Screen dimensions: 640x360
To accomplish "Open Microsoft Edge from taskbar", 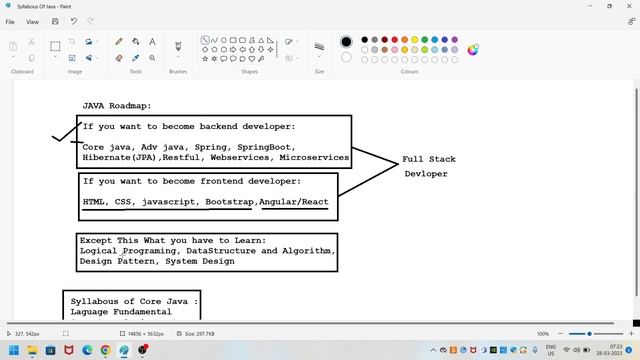I will [x=87, y=350].
